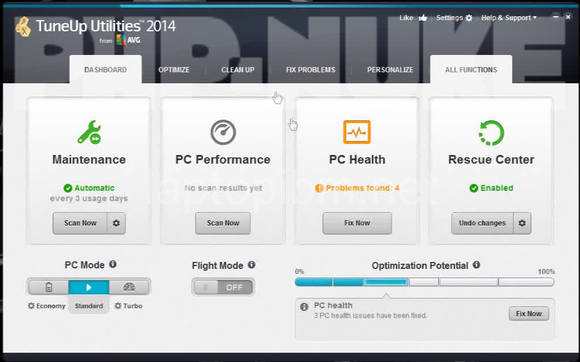Image resolution: width=580 pixels, height=362 pixels.
Task: Show info for Flight Mode
Action: click(252, 265)
